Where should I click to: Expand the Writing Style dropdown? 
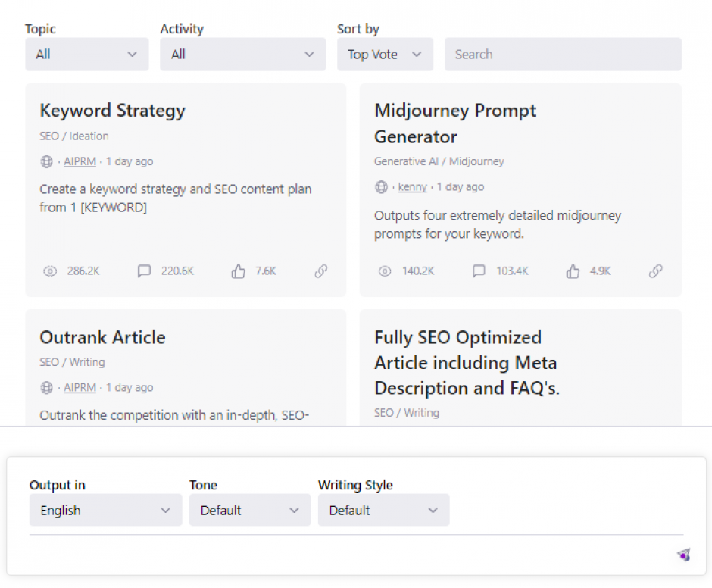point(383,510)
